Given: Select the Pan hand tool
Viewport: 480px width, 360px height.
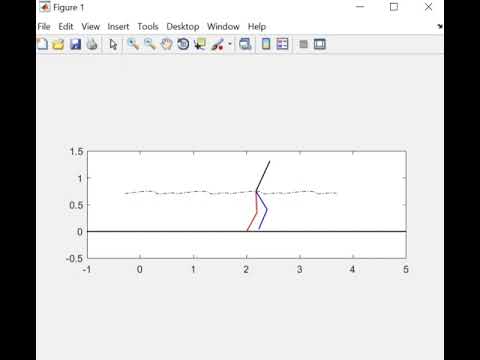Looking at the screenshot, I should click(166, 44).
